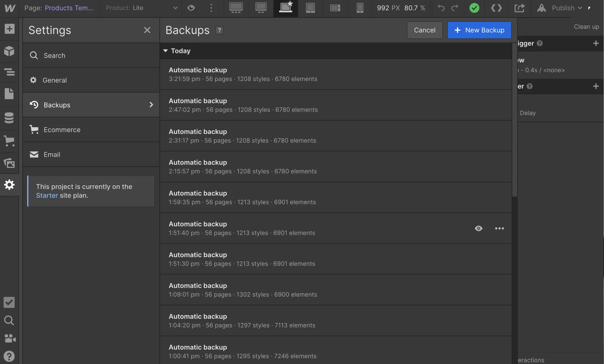Open the Publish dropdown

pyautogui.click(x=567, y=8)
